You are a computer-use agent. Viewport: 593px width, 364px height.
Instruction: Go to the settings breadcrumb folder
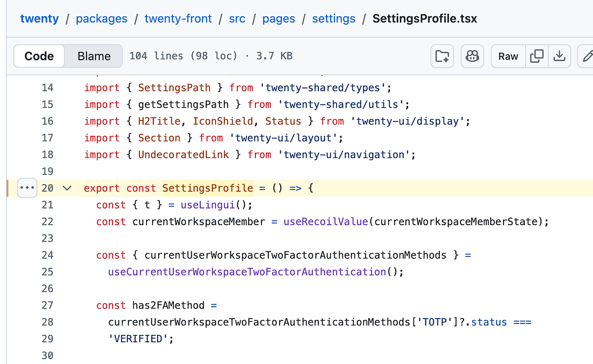coord(334,19)
